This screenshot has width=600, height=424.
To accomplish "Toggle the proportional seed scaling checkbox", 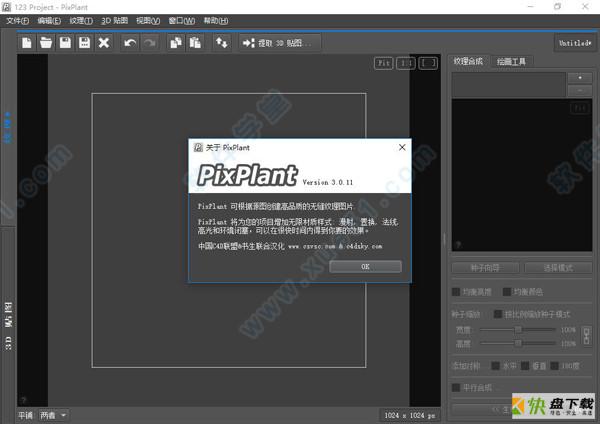I will click(498, 314).
